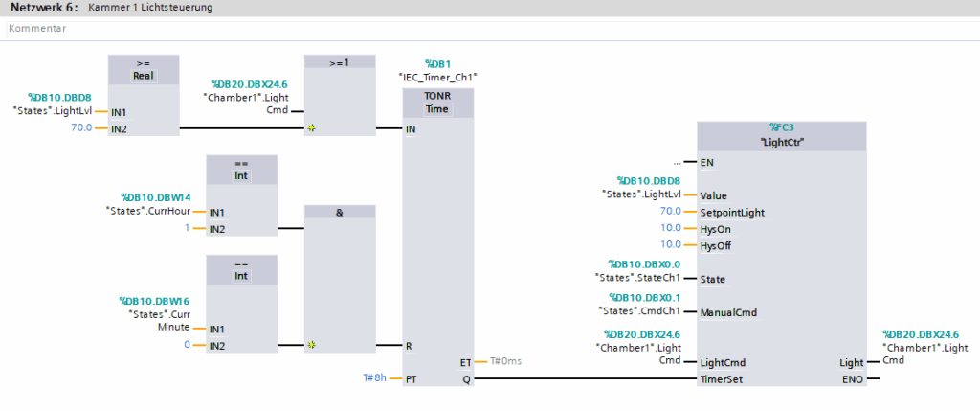Viewport: 980px width, 411px height.
Task: Select the "States".StateCh1 operand
Action: 641,279
